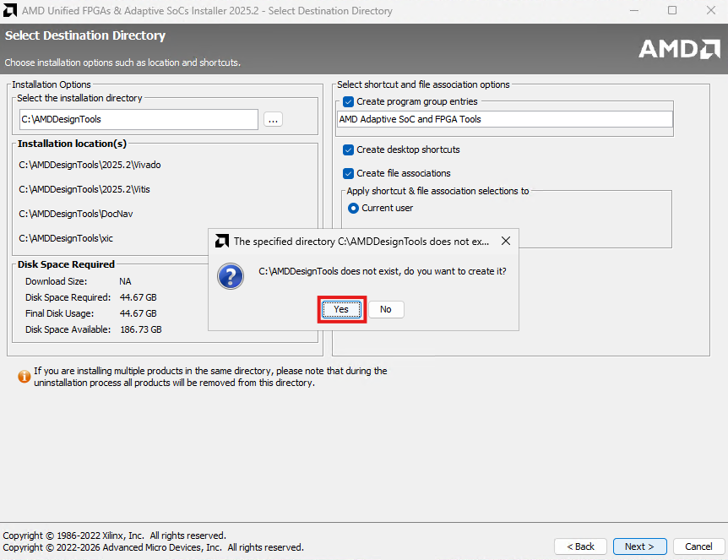Click the installation directory text field
The image size is (728, 560).
click(x=139, y=119)
